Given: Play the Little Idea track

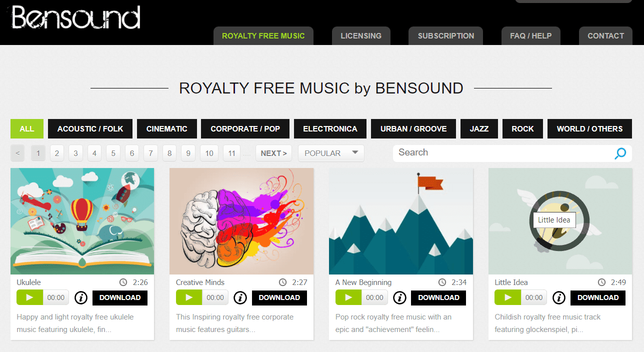Looking at the screenshot, I should (507, 297).
